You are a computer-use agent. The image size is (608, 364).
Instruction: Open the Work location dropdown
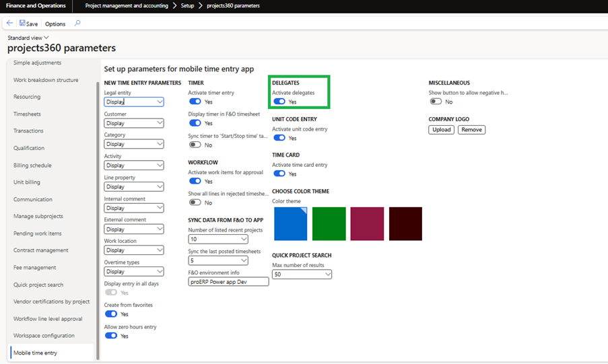(134, 250)
